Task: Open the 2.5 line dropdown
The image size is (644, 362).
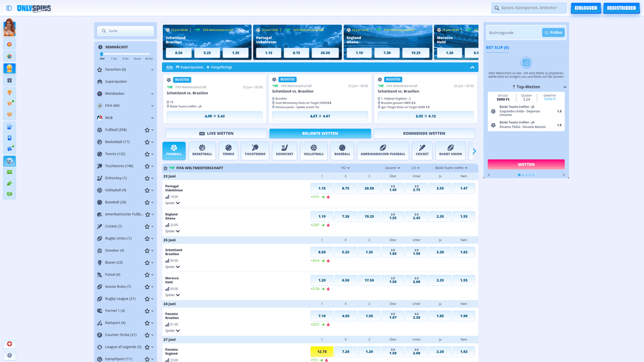Action: (416, 168)
